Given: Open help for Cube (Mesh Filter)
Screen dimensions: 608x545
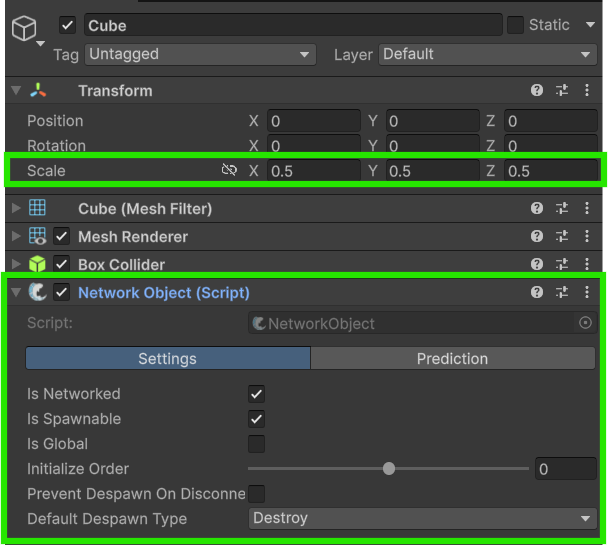Looking at the screenshot, I should coord(537,208).
